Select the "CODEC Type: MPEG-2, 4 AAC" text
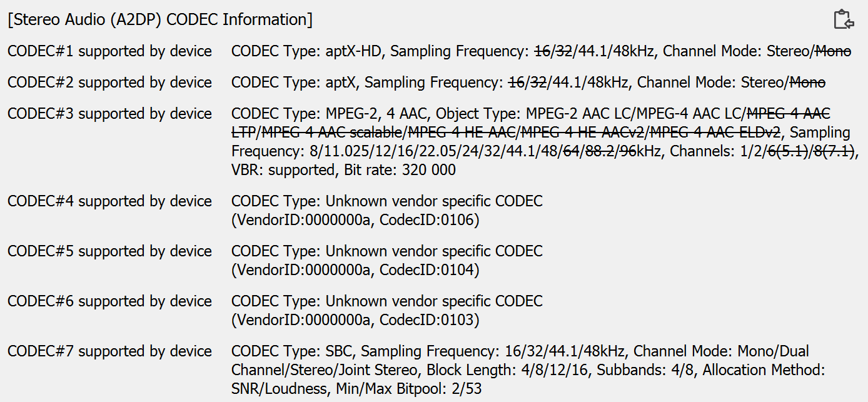The width and height of the screenshot is (868, 402). pos(330,114)
